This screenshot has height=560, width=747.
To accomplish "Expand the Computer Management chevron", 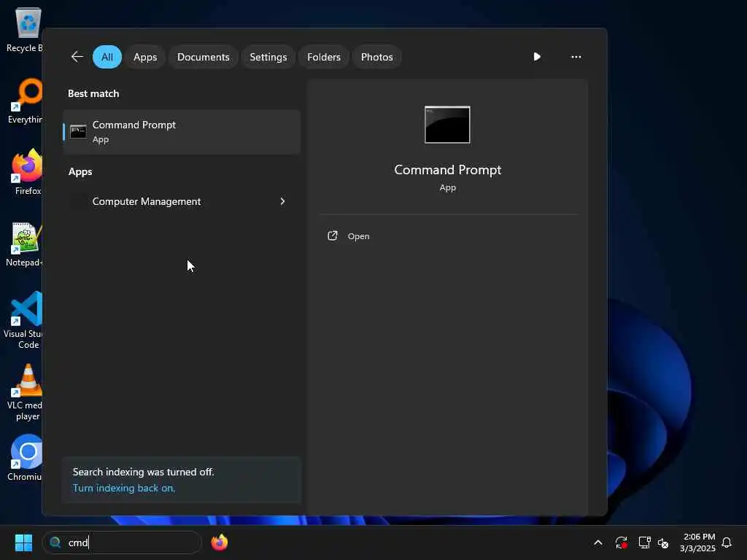I will coord(282,201).
